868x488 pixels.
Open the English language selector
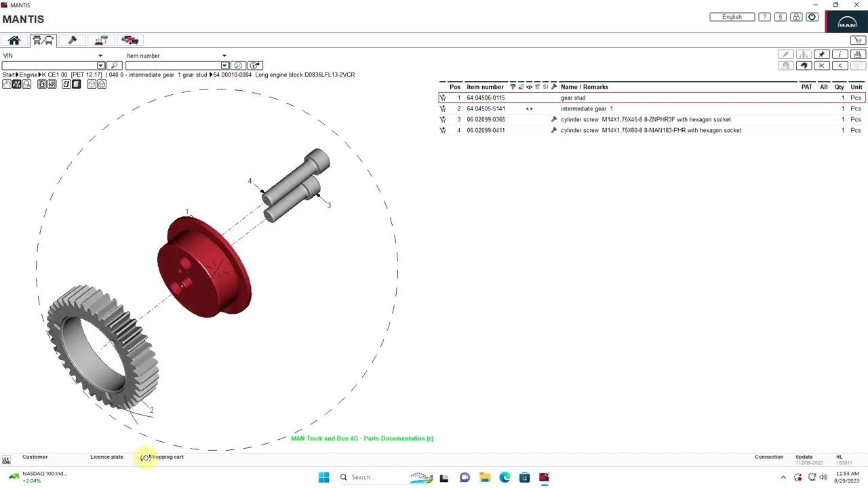(732, 17)
